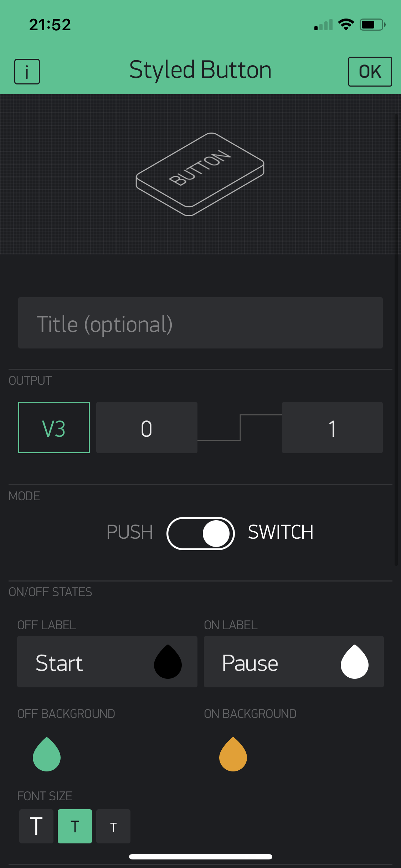Tap the battery icon in status bar

point(372,25)
